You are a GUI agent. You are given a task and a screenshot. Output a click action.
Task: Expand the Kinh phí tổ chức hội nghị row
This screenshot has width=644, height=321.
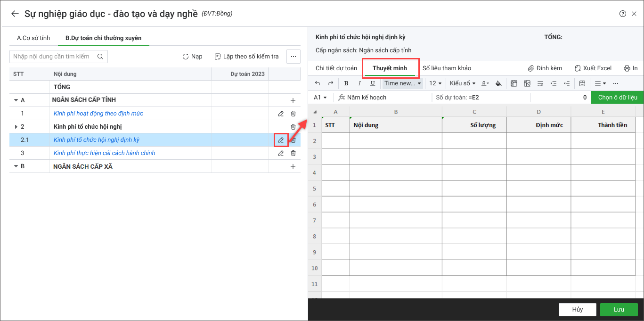pyautogui.click(x=16, y=127)
